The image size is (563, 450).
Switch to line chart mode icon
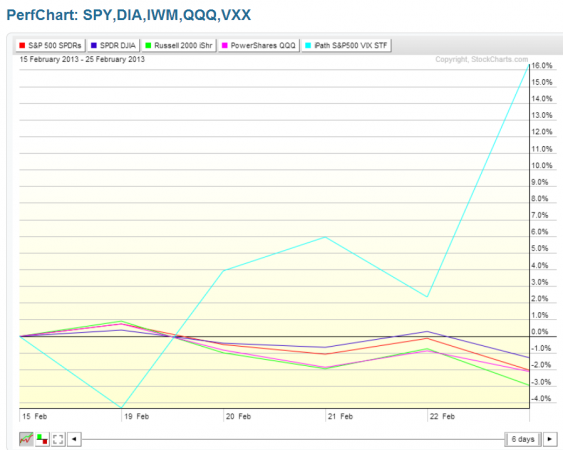(x=26, y=439)
